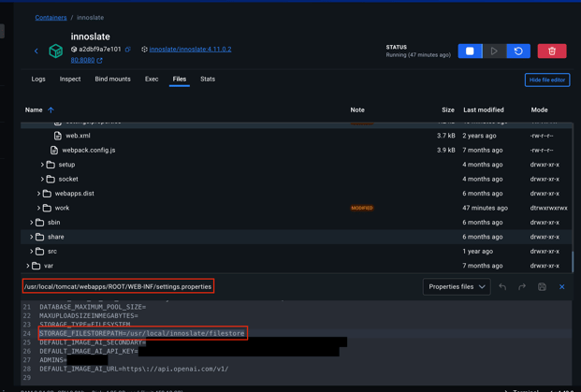Go back using the left chevron arrow
Viewport: 581px width, 392px height.
(x=36, y=51)
